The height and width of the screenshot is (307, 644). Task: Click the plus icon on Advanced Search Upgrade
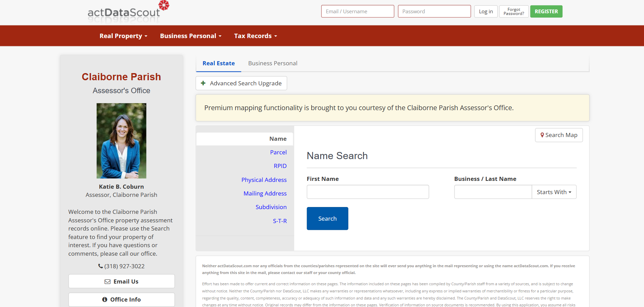coord(203,83)
